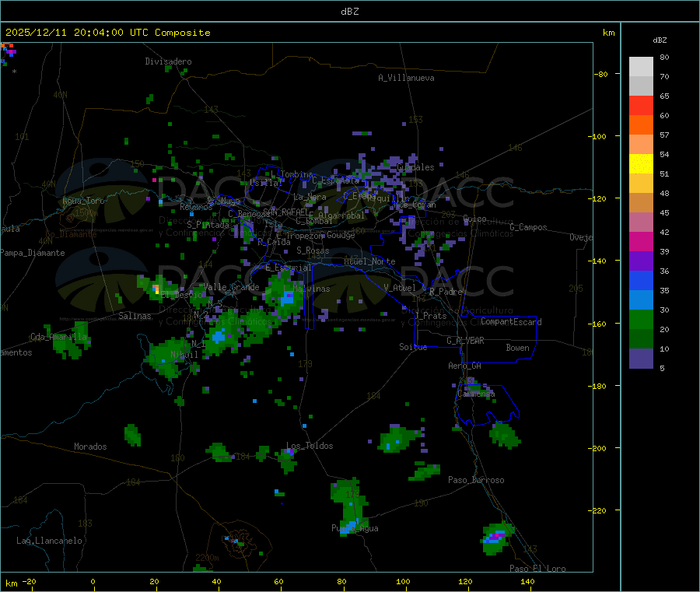Click the 'S_Pintada' map label
Image resolution: width=700 pixels, height=592 pixels.
(208, 225)
